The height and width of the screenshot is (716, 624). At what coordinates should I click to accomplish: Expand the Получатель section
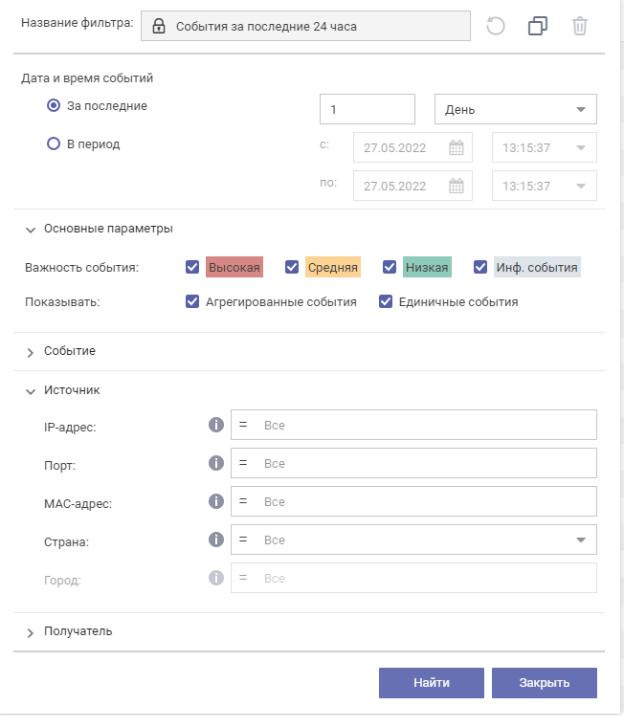30,632
